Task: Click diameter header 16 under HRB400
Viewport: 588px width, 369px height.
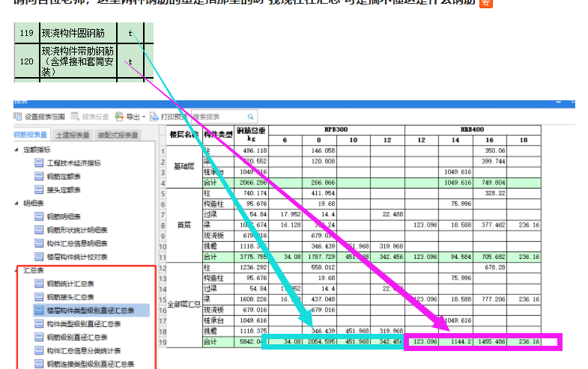Action: (x=490, y=140)
